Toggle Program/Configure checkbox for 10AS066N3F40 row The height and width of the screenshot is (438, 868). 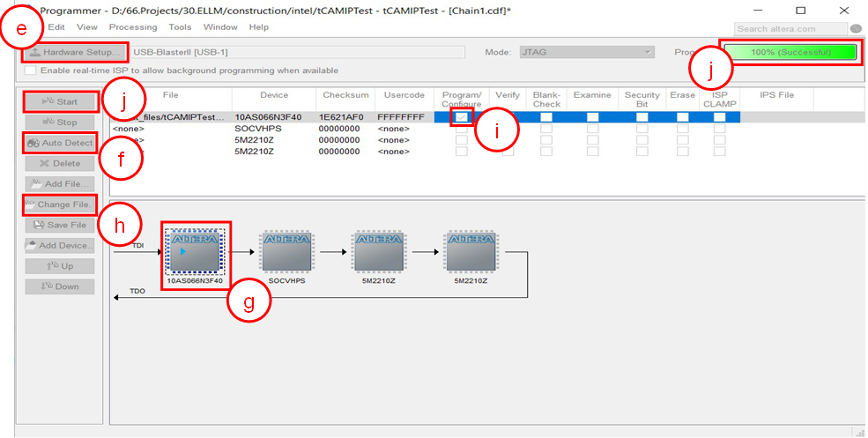462,117
